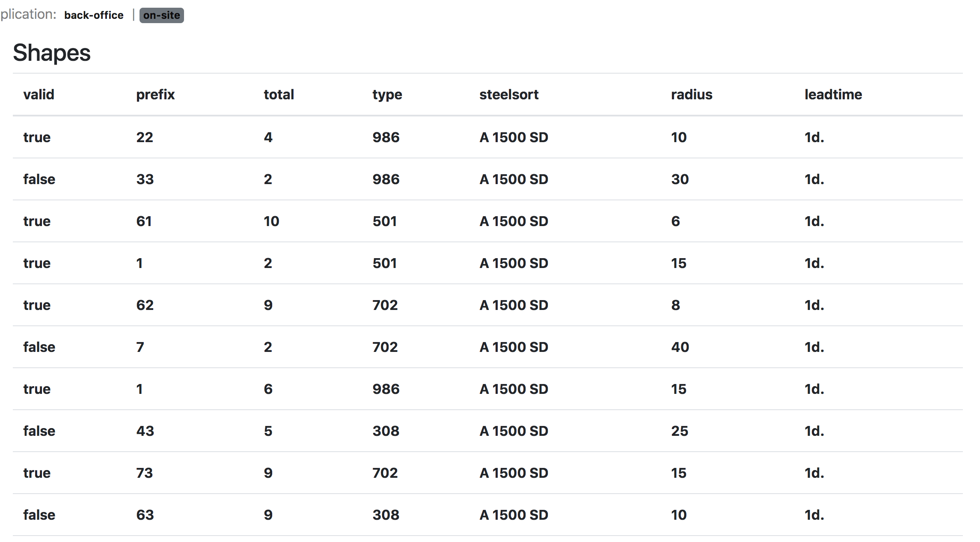Click the valid column header
This screenshot has width=980, height=542.
39,95
